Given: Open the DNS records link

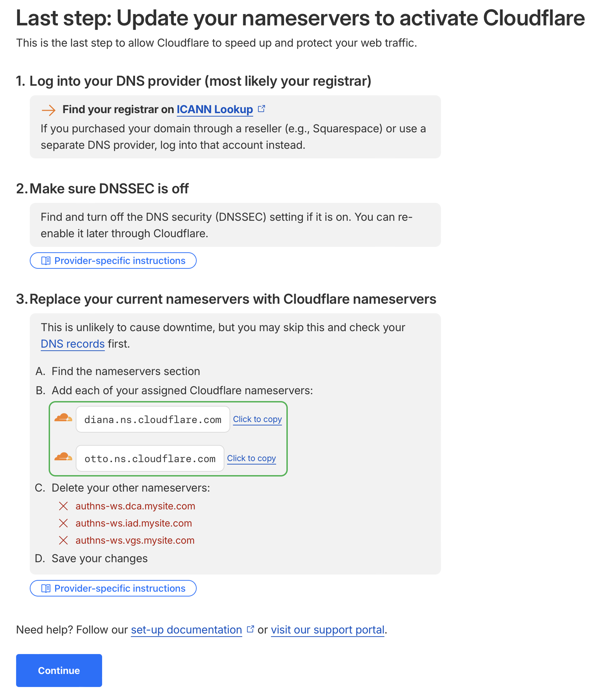Looking at the screenshot, I should click(x=73, y=344).
